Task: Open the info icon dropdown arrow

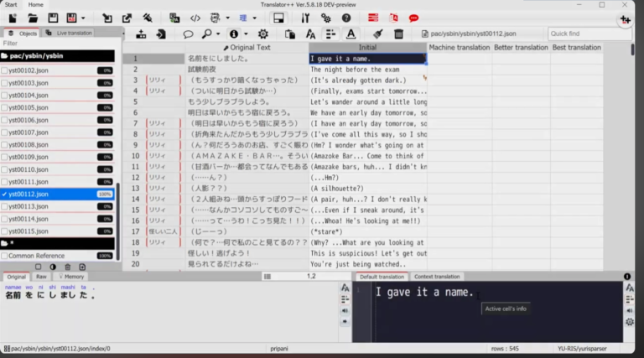Action: point(245,34)
